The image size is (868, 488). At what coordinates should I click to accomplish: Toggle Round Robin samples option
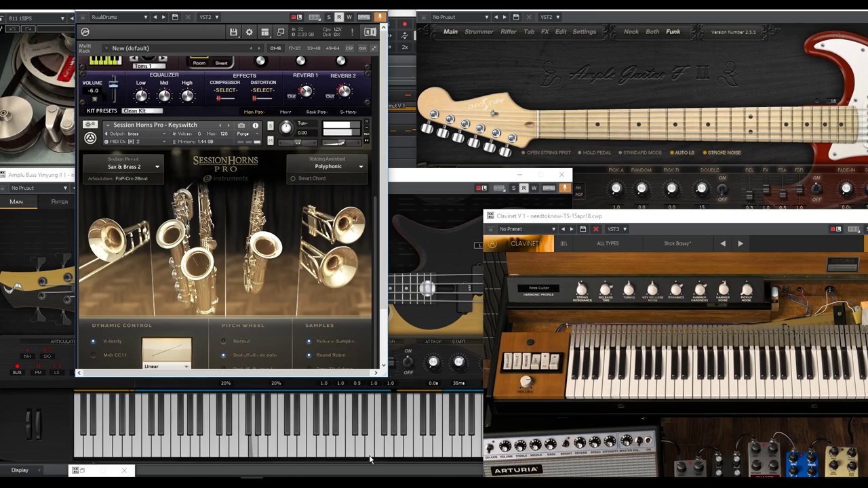pyautogui.click(x=309, y=354)
